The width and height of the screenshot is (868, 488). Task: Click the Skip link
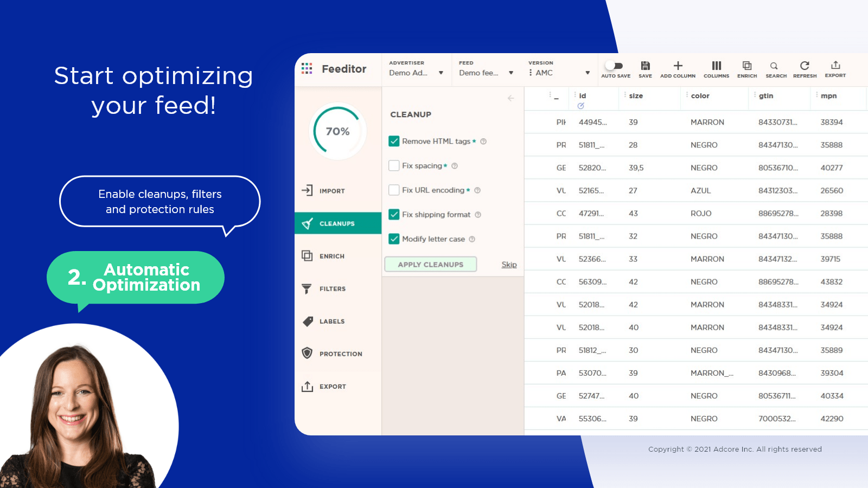pos(509,265)
